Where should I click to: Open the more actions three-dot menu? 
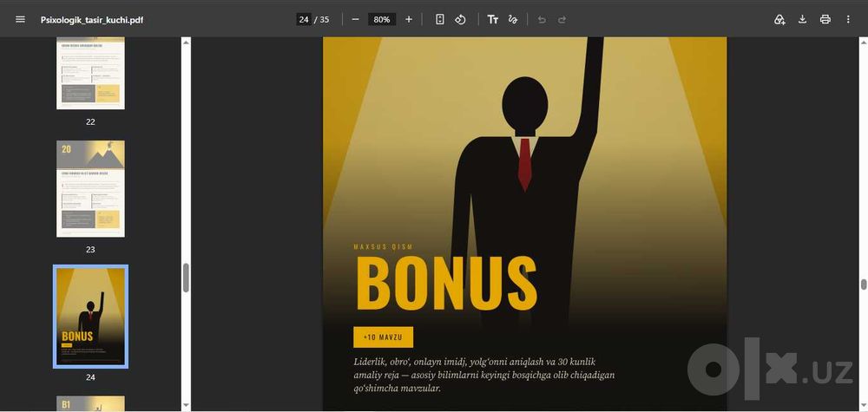click(x=848, y=19)
